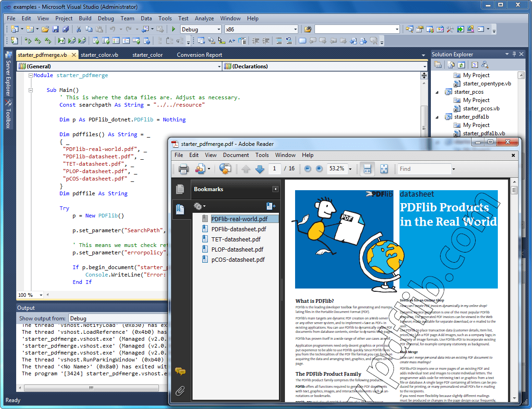Screen dimensions: 532x409
Task: Select starter_pcos.vb in Solution Explorer
Action: 481,108
